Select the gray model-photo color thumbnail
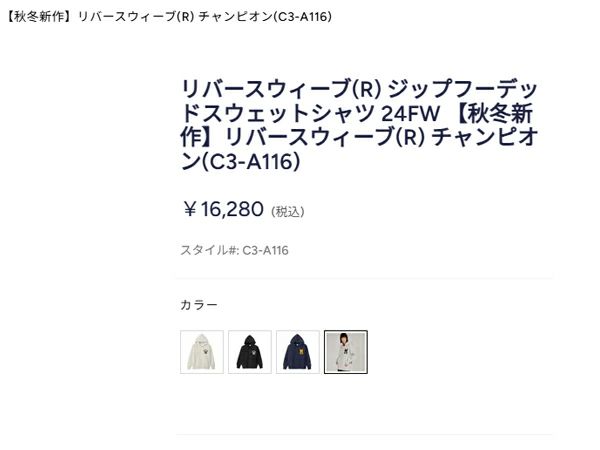The image size is (600, 450). (346, 352)
